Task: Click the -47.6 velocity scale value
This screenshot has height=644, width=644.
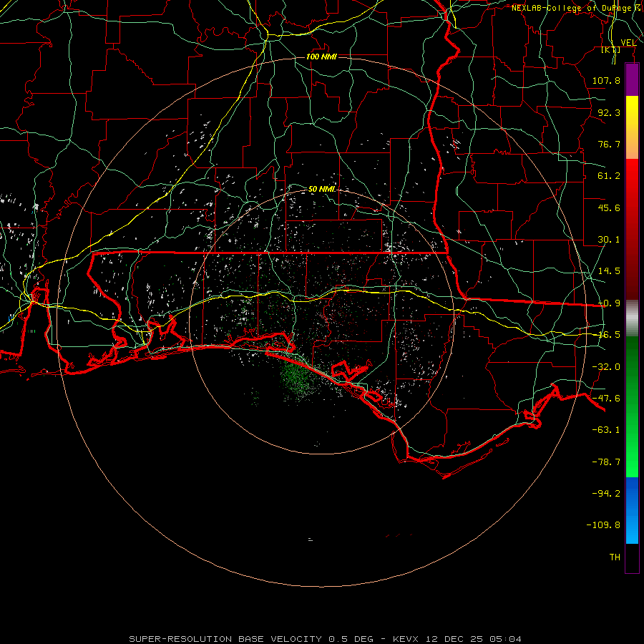Action: 606,399
